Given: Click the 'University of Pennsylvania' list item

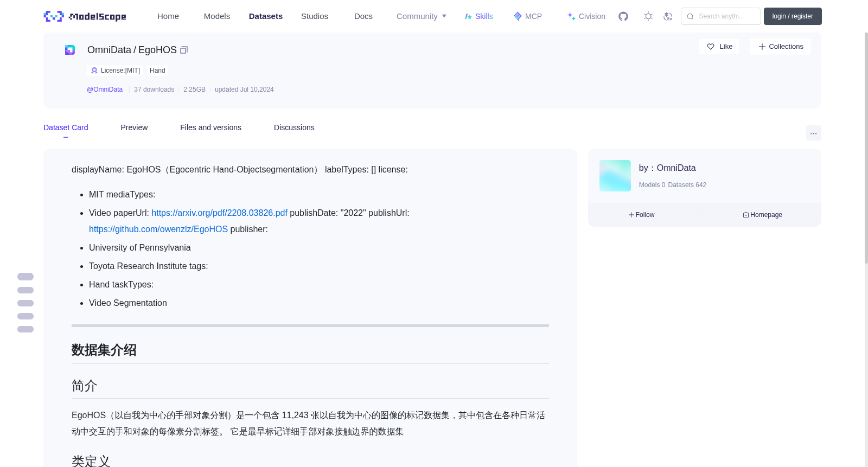Looking at the screenshot, I should coord(140,247).
